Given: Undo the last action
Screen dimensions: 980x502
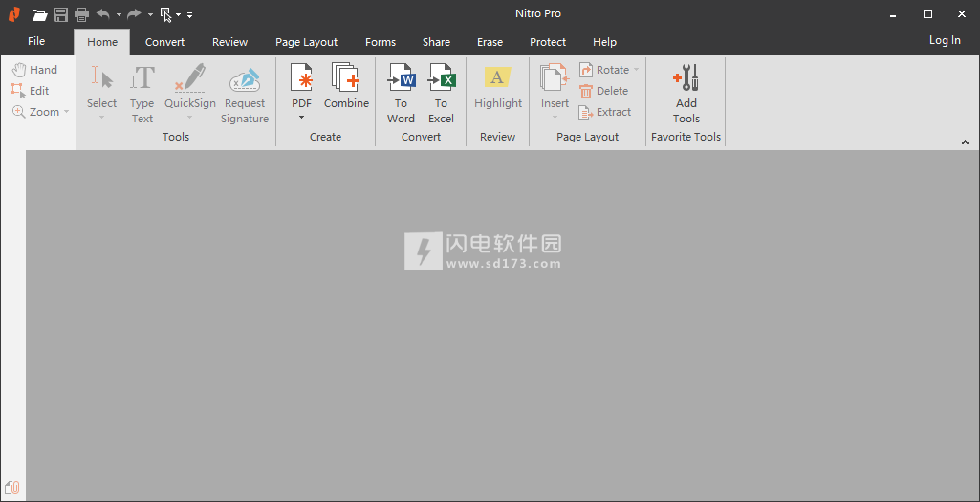Looking at the screenshot, I should [103, 13].
